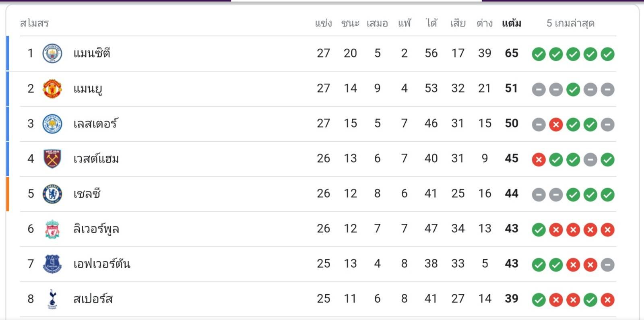The width and height of the screenshot is (644, 320).
Task: Click West Ham's first red loss indicator
Action: pyautogui.click(x=539, y=160)
